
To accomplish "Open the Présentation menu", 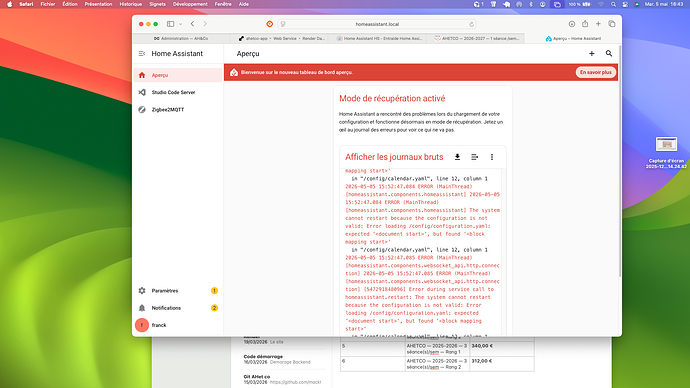I will (98, 4).
